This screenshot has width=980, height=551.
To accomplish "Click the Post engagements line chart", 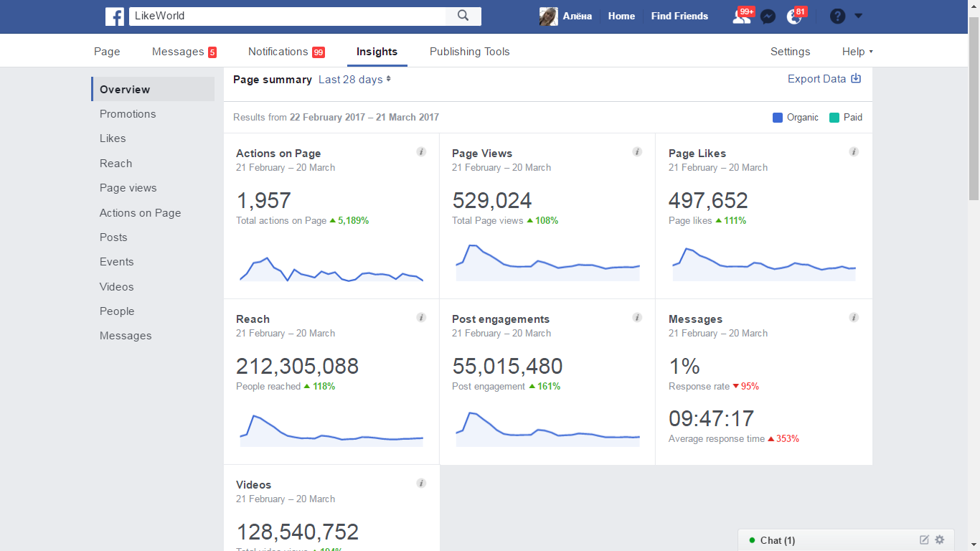I will pyautogui.click(x=547, y=429).
